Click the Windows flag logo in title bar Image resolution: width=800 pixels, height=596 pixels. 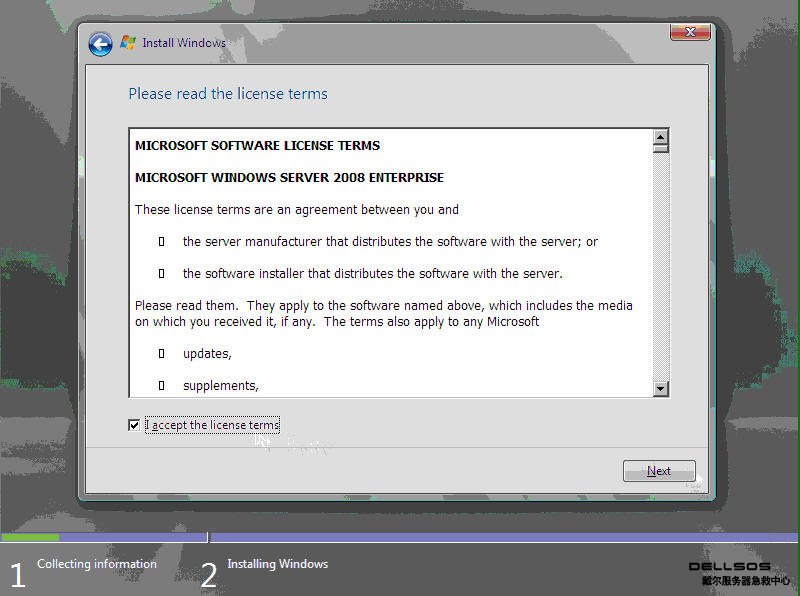point(128,42)
